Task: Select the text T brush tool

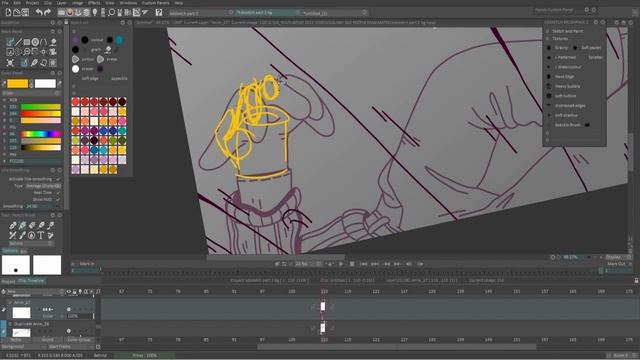Action: tap(41, 235)
